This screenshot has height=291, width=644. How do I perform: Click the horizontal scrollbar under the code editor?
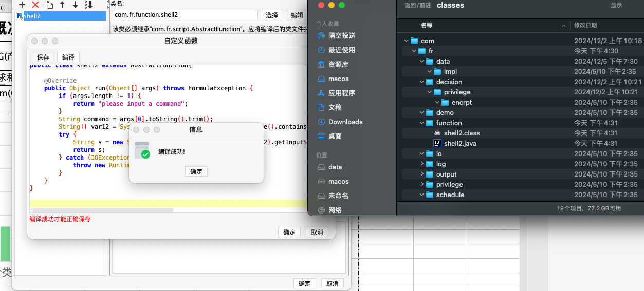tap(102, 210)
